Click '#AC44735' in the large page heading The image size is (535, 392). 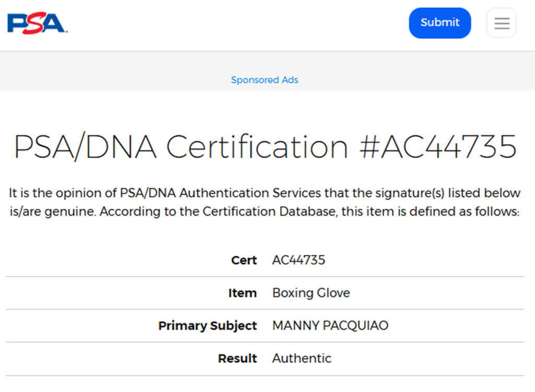click(x=438, y=147)
